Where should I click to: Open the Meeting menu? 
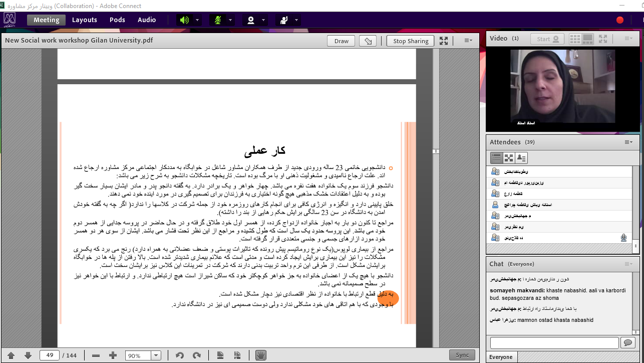[46, 20]
